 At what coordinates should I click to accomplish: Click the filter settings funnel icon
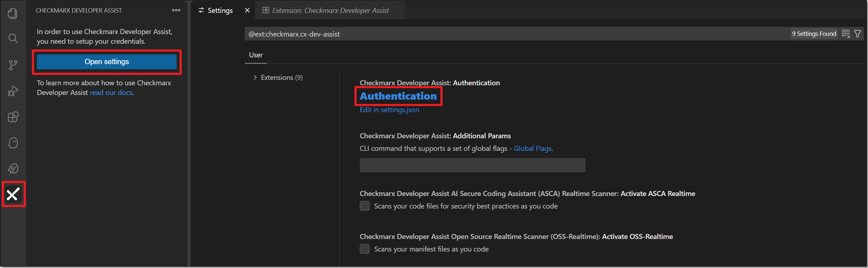(x=858, y=34)
